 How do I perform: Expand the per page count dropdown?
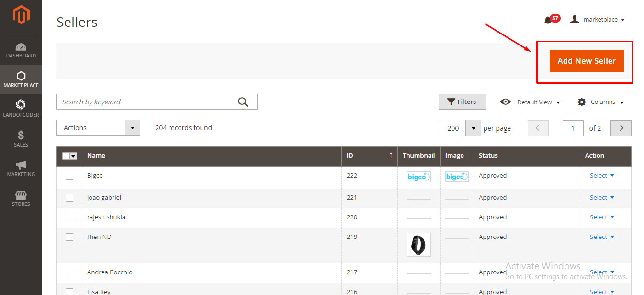coord(473,128)
